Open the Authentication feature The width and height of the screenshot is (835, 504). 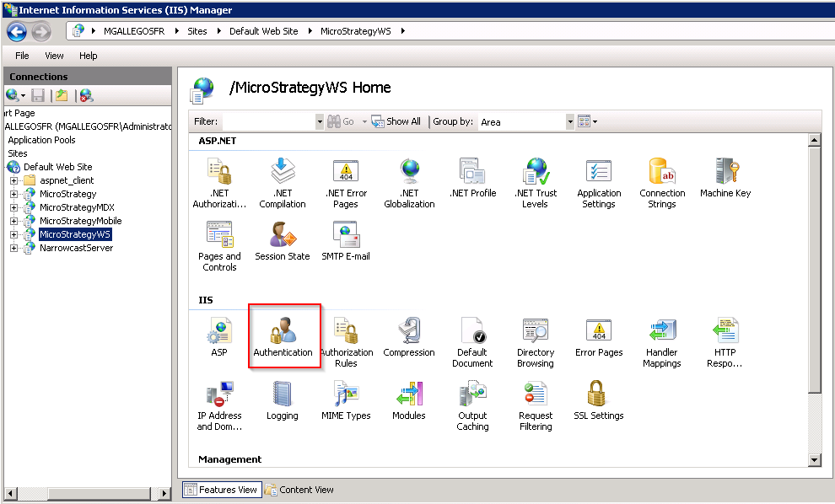pyautogui.click(x=283, y=336)
